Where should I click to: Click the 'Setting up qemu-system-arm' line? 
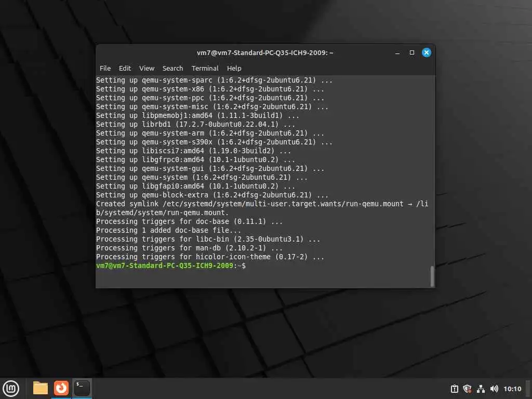(210, 134)
